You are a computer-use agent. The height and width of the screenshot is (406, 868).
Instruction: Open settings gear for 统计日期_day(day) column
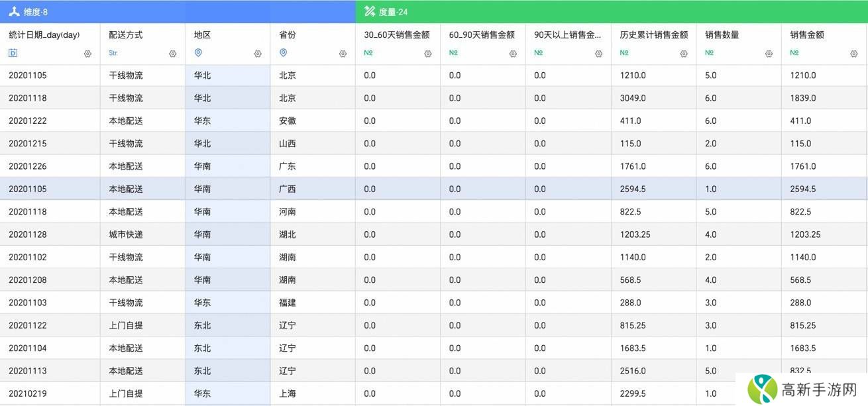click(x=87, y=54)
